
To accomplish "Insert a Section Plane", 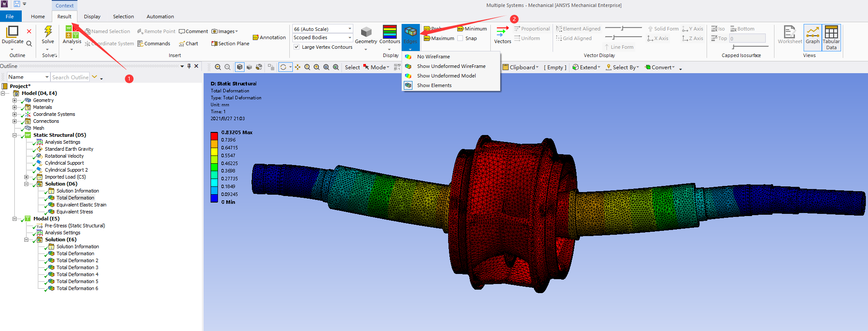I will pyautogui.click(x=230, y=44).
